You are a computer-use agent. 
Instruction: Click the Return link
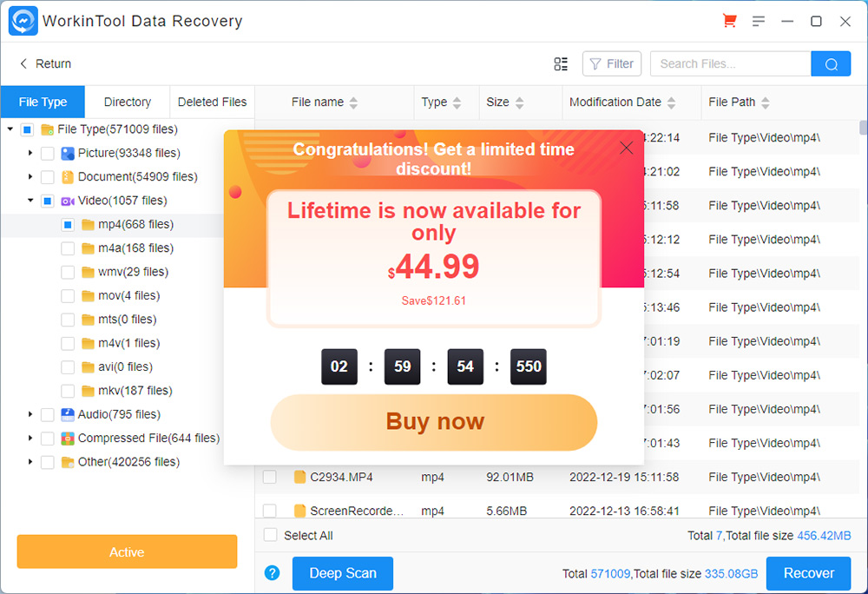pyautogui.click(x=45, y=63)
